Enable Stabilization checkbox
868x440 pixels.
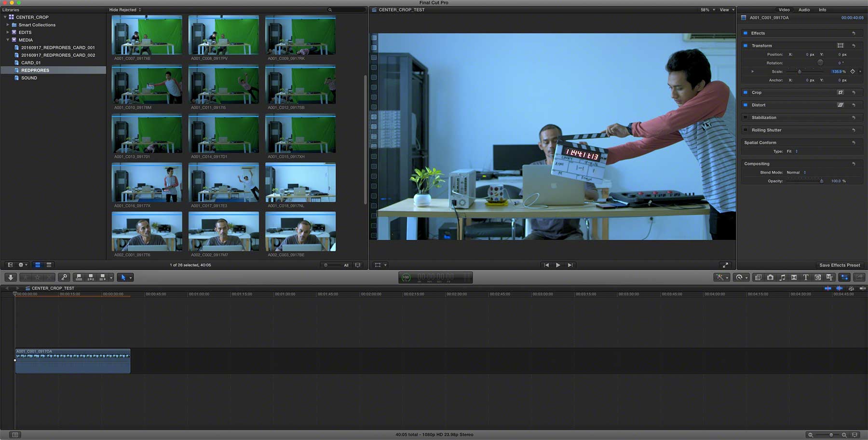746,117
